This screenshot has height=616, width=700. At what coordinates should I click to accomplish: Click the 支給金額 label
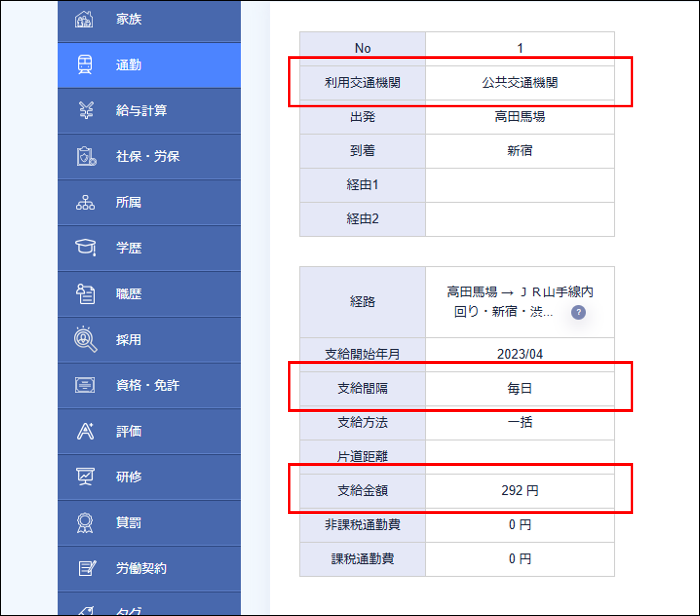tap(363, 491)
